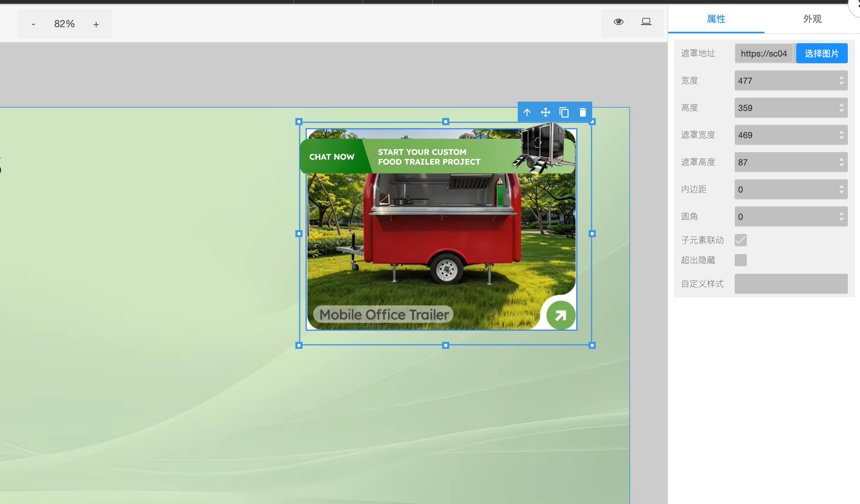The image size is (860, 504).
Task: Zoom in with the plus button
Action: coord(96,24)
